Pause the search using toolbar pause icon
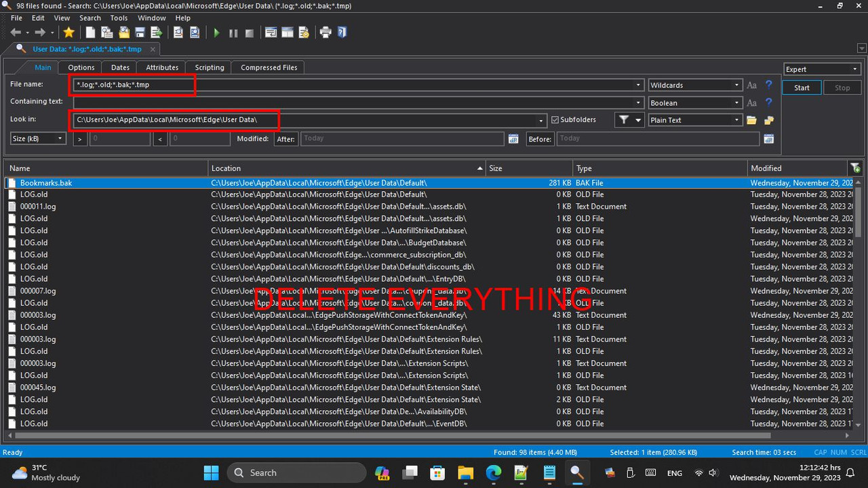 point(233,33)
